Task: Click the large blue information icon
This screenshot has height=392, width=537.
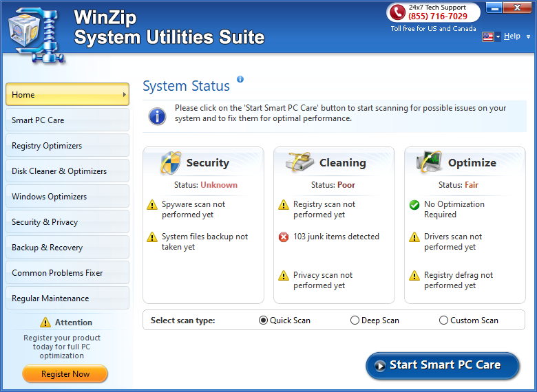Action: [157, 116]
